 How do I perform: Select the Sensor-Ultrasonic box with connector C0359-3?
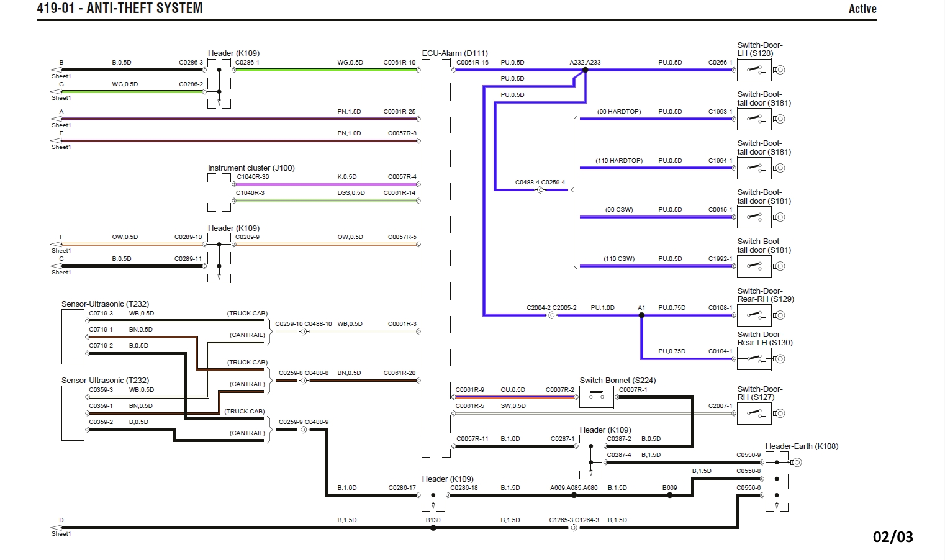(73, 413)
